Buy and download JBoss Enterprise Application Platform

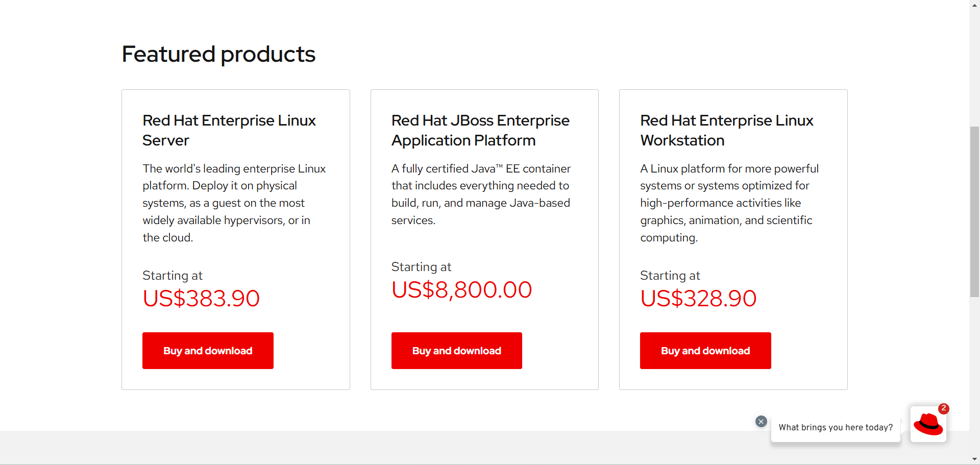click(457, 351)
